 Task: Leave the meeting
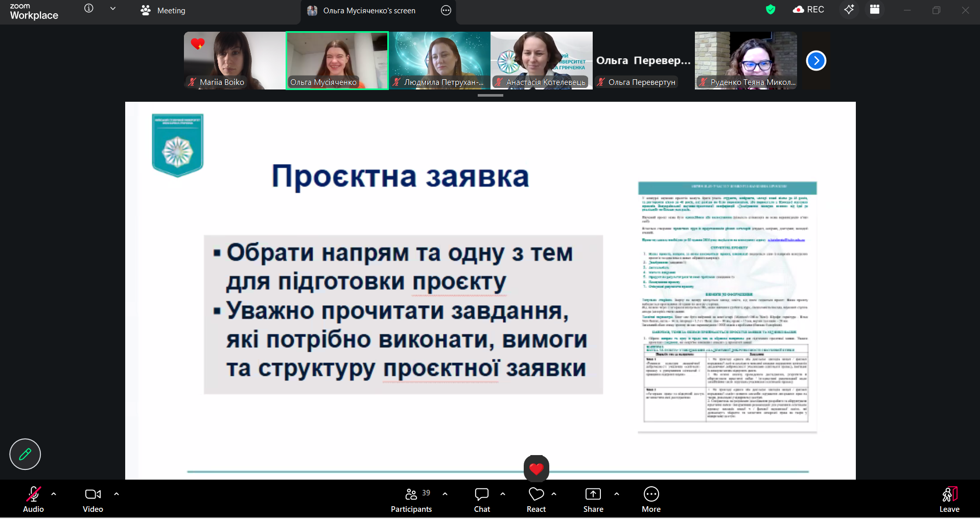coord(949,500)
